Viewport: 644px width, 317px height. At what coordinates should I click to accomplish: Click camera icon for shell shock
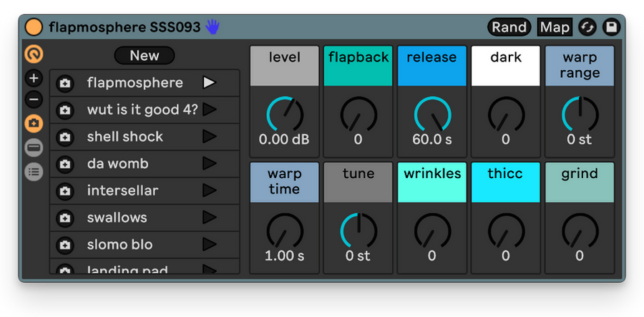point(64,137)
